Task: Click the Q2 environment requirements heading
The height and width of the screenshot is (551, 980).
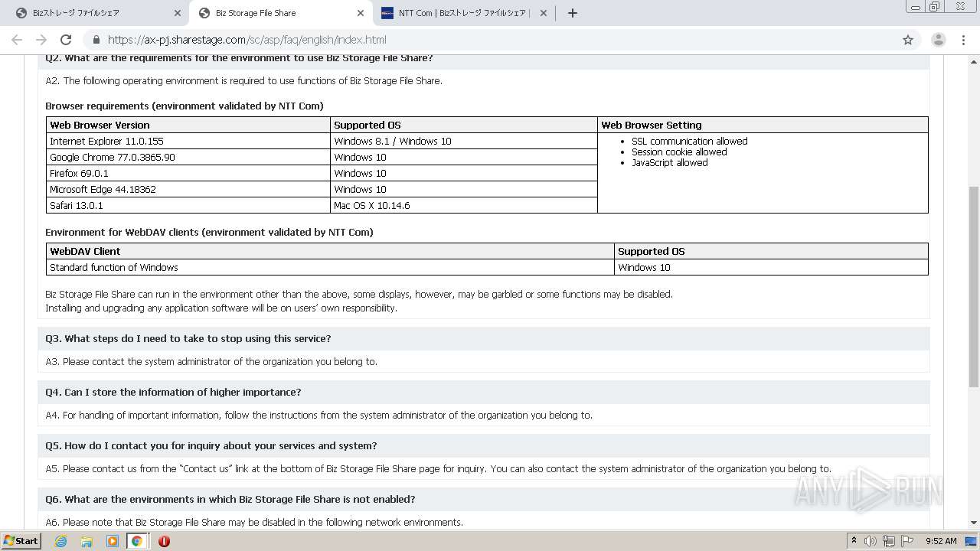Action: 239,58
